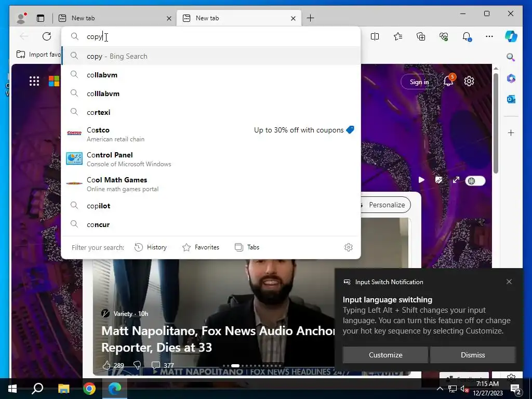Viewport: 532px width, 399px height.
Task: Choose the 'copilot' suggestion
Action: click(x=211, y=206)
